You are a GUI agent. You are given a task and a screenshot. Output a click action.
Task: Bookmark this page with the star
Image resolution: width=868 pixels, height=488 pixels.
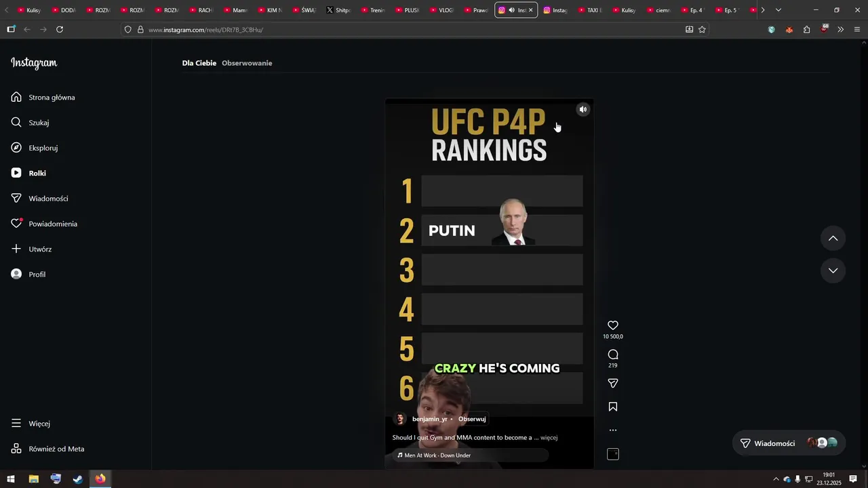click(702, 30)
